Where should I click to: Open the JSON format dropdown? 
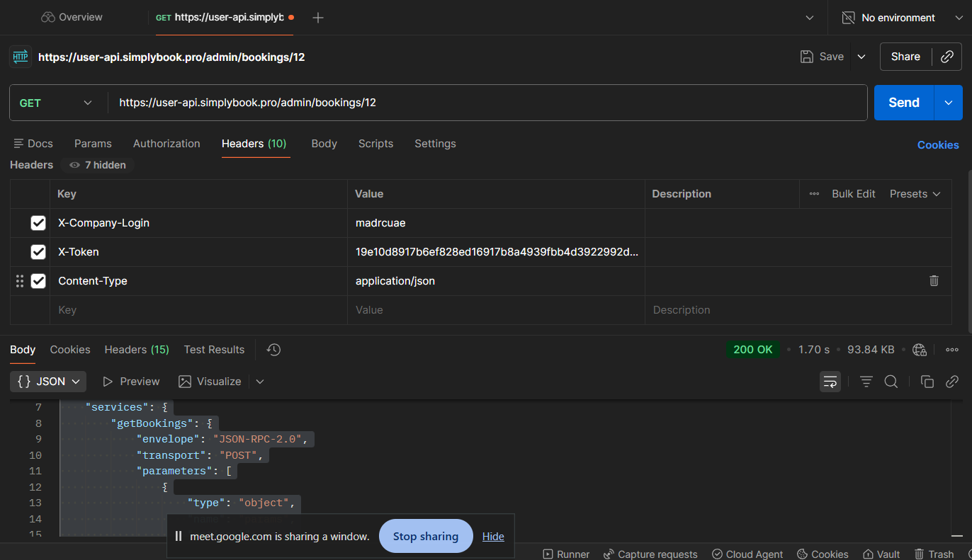point(48,382)
